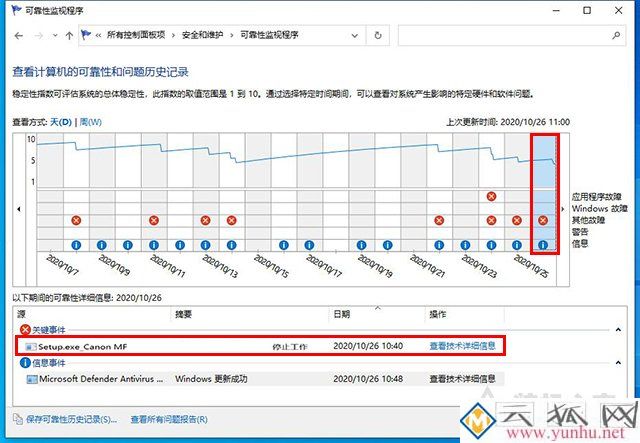The height and width of the screenshot is (443, 640).
Task: Select the information icon on 2020/10/9
Action: pos(102,245)
